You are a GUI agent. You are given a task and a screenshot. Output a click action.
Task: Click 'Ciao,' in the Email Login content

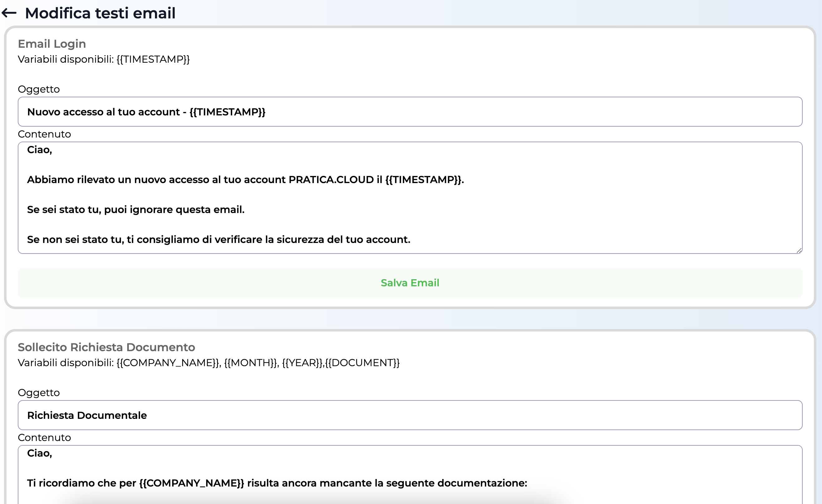click(x=39, y=150)
